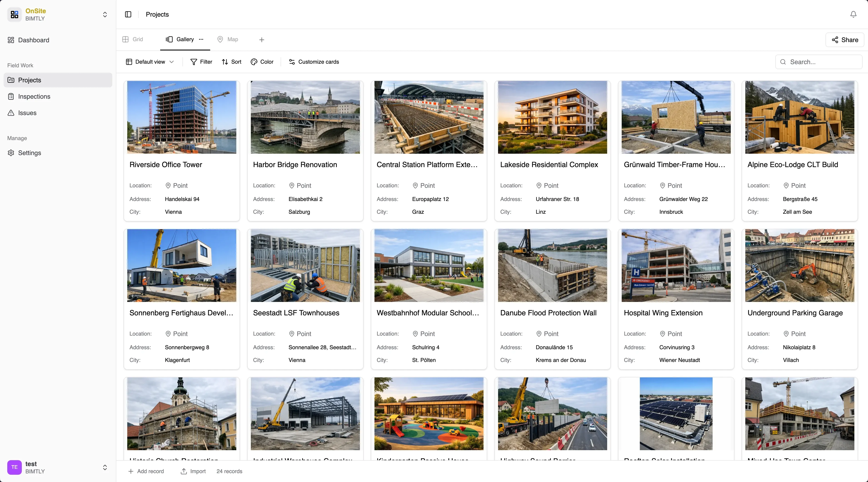
Task: Open the Color palette option
Action: coord(262,62)
